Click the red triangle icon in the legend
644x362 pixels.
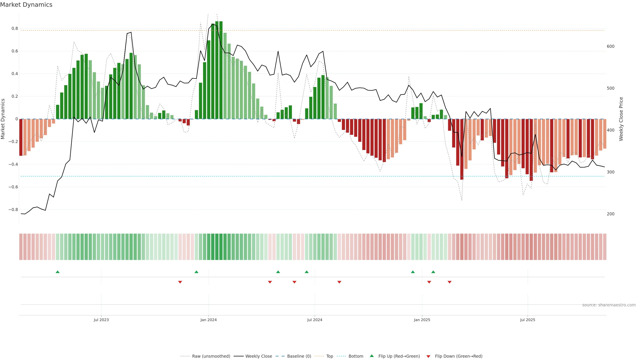(x=428, y=356)
